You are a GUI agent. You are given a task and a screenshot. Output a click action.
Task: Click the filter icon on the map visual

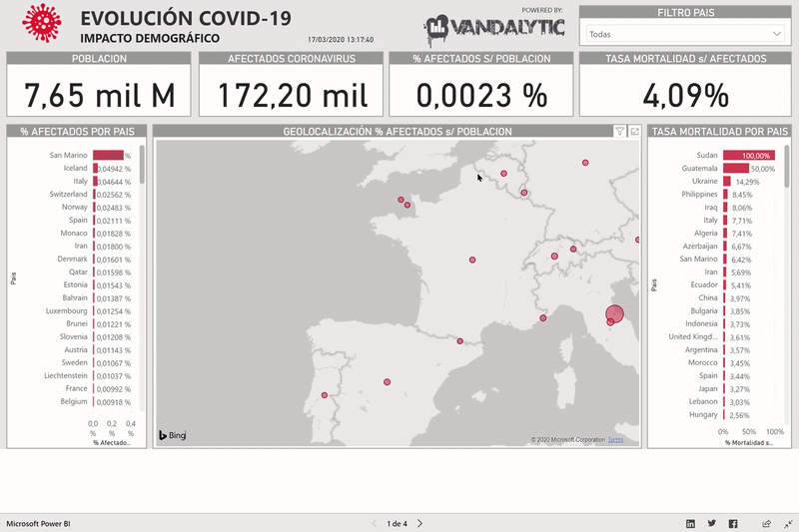619,131
